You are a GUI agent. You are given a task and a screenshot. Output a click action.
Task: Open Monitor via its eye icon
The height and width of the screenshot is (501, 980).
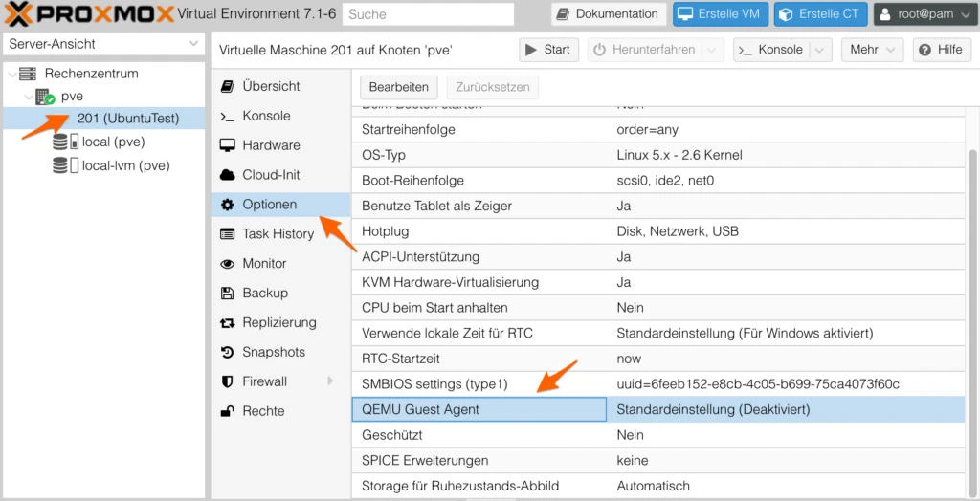click(x=227, y=264)
